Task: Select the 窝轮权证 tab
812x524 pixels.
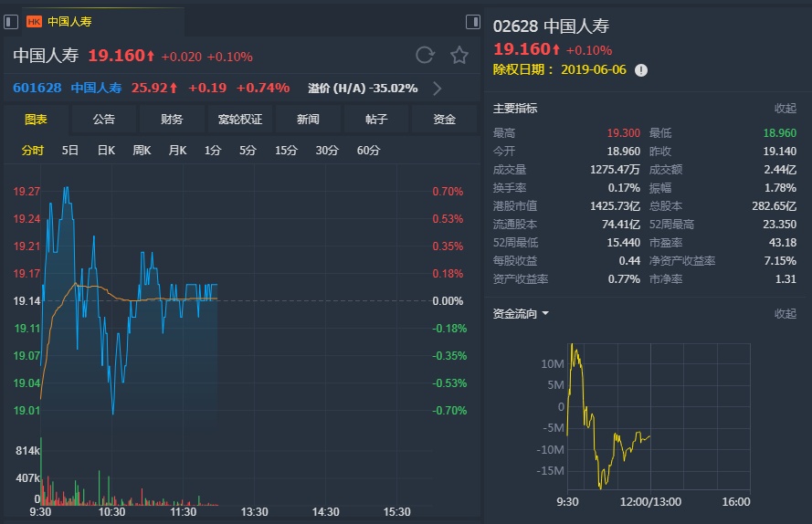Action: 240,120
